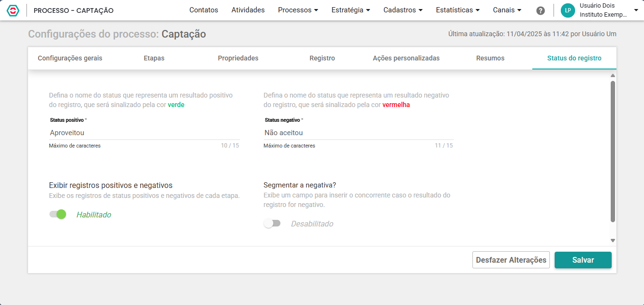Click the Habilitado label
This screenshot has width=644, height=305.
[x=94, y=215]
